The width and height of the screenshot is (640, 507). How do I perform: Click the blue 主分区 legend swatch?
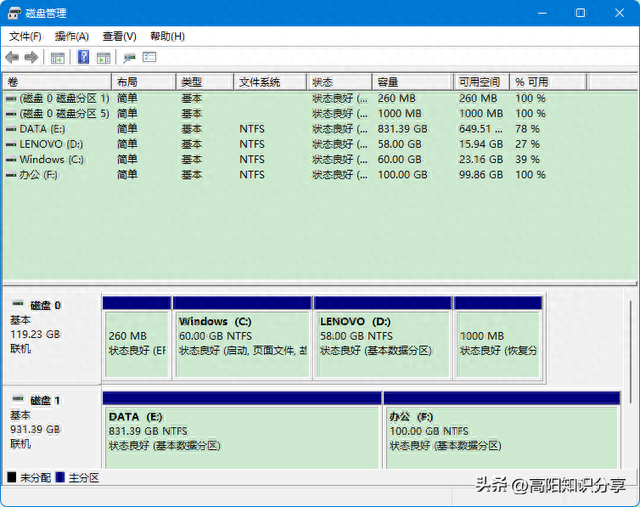point(62,478)
